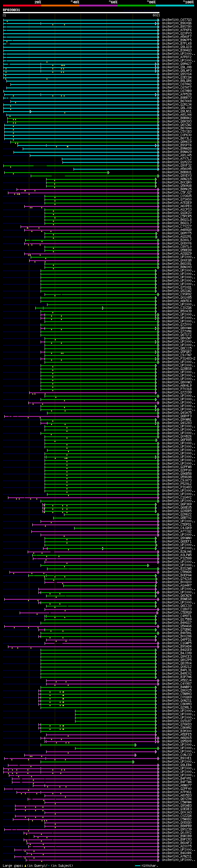This screenshot has height=868, width=197.
Task: Choose hit UniRef100_B9SPT6
Action: pos(177,145)
